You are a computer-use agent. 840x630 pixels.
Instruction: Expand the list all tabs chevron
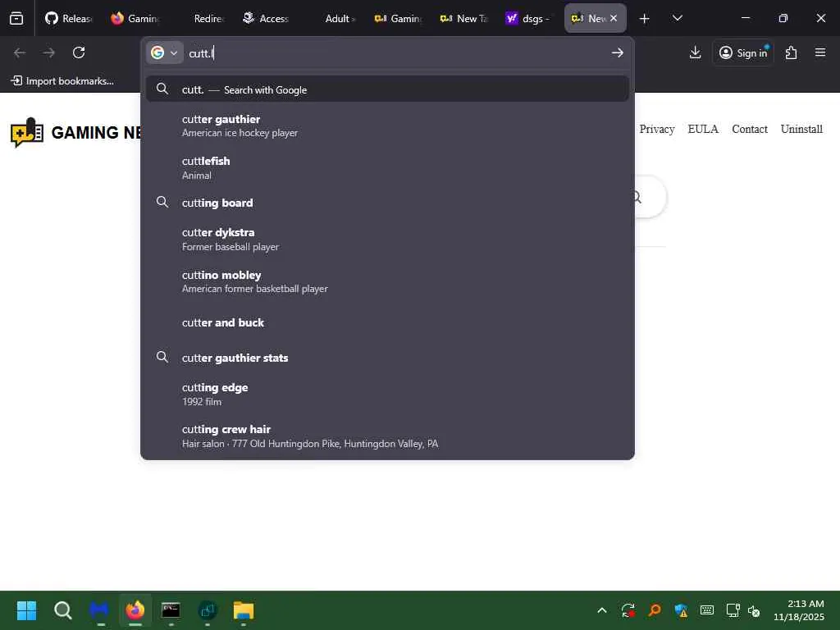coord(677,18)
